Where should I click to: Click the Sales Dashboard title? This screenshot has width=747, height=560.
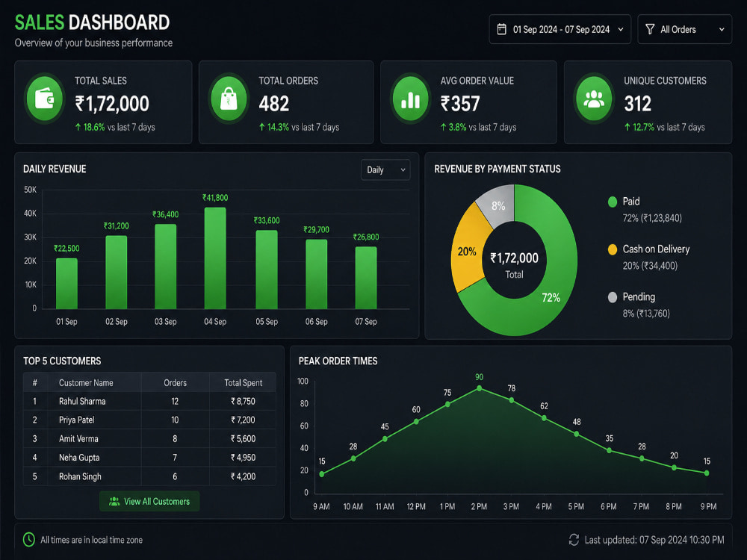click(92, 22)
